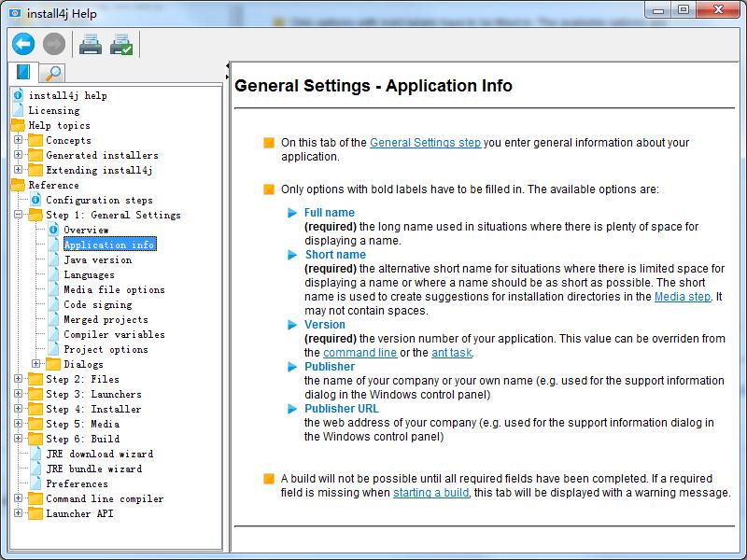Expand Step 6: Build node
The width and height of the screenshot is (747, 560).
pyautogui.click(x=18, y=438)
